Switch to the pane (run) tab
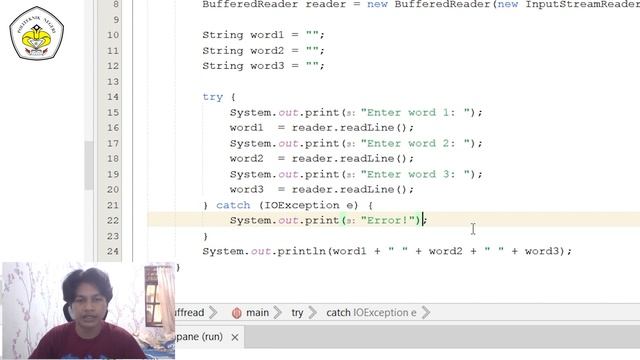Screen dimensions: 640x360 coord(199,337)
